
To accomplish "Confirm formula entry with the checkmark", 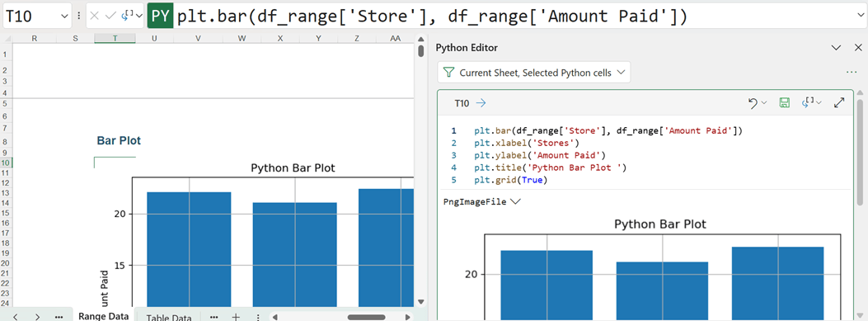I will (110, 16).
